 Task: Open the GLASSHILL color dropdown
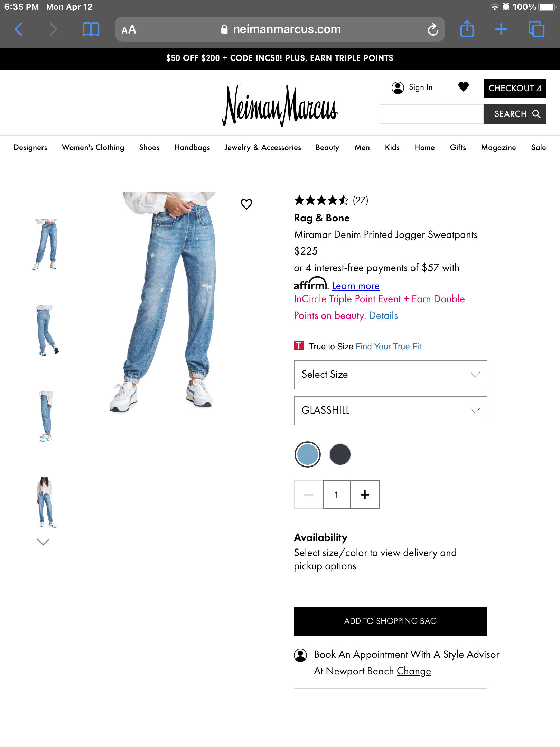390,411
